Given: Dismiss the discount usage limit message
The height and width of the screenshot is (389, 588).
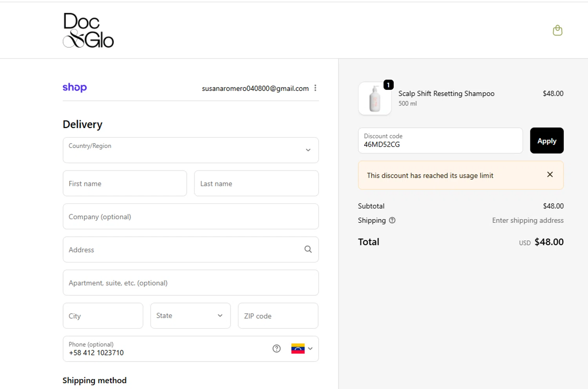Looking at the screenshot, I should point(550,175).
